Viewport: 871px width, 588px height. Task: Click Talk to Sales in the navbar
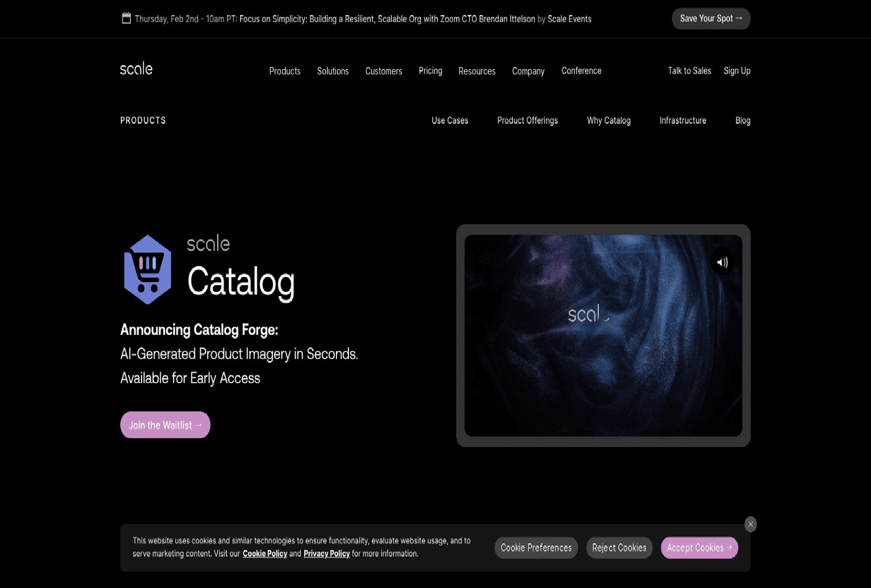click(689, 71)
